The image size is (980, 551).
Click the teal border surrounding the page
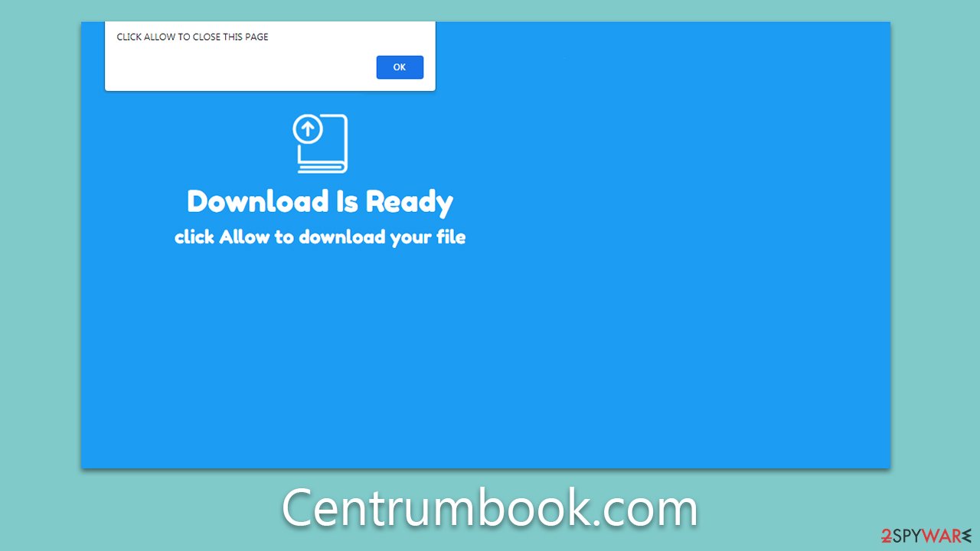pyautogui.click(x=38, y=275)
